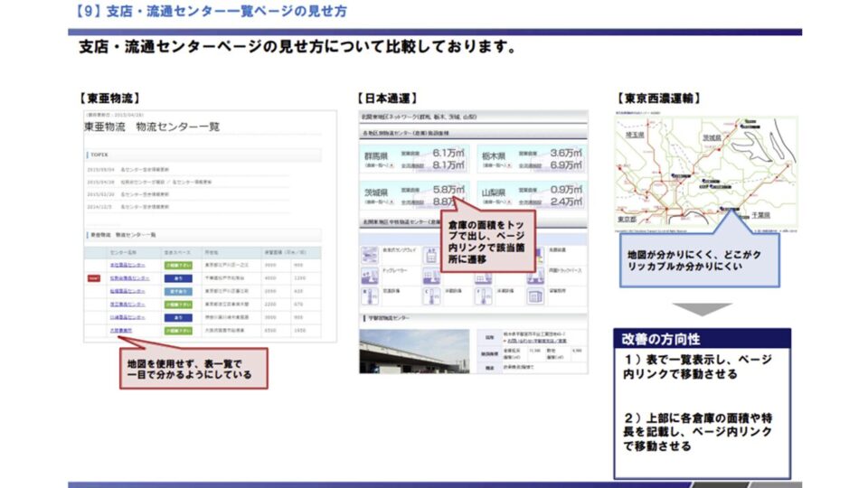Viewport: 868px width, 488px height.
Task: Click improvement item 2) 上部に各倉庫の面積
Action: tap(697, 432)
